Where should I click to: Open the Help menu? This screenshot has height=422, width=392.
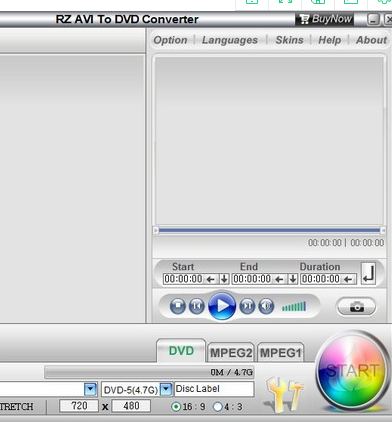tap(329, 40)
